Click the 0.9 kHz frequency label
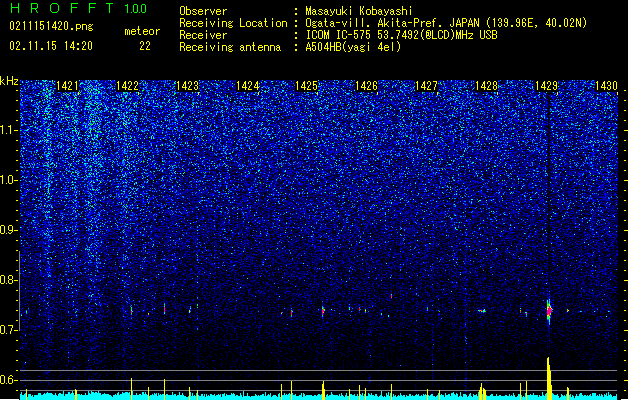This screenshot has height=400, width=629. click(x=9, y=230)
